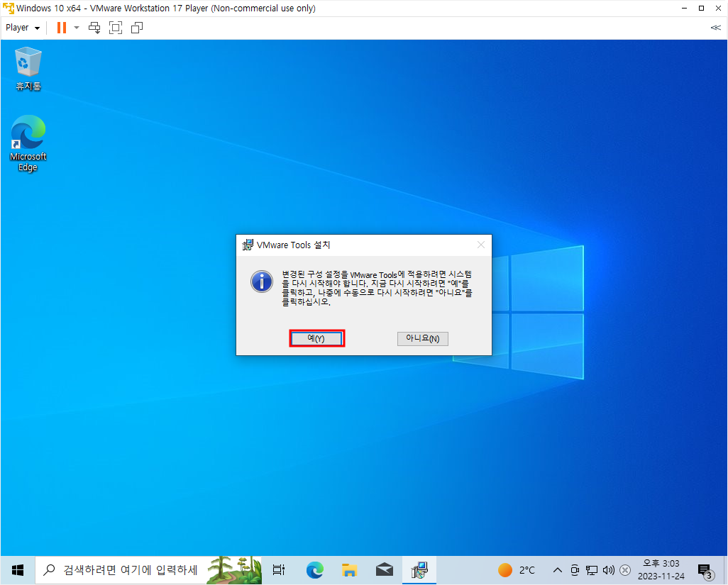
Task: Expand the power options dropdown arrow
Action: point(77,28)
